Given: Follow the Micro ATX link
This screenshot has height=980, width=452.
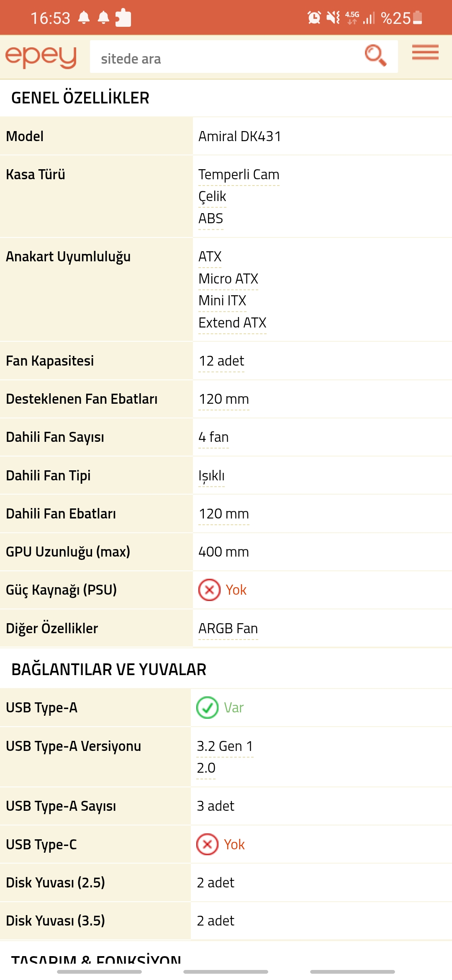Looking at the screenshot, I should (228, 279).
